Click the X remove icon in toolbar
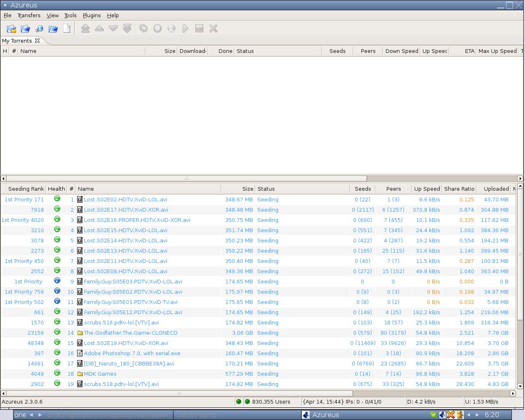This screenshot has height=420, width=525. pos(213,29)
